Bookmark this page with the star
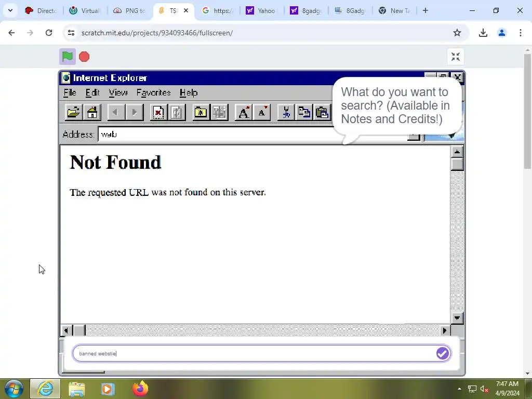 point(457,33)
